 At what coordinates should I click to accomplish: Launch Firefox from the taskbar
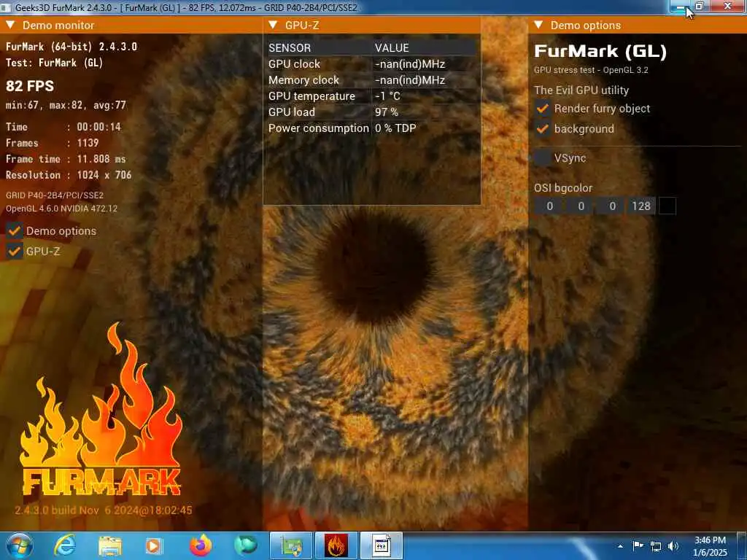[201, 545]
